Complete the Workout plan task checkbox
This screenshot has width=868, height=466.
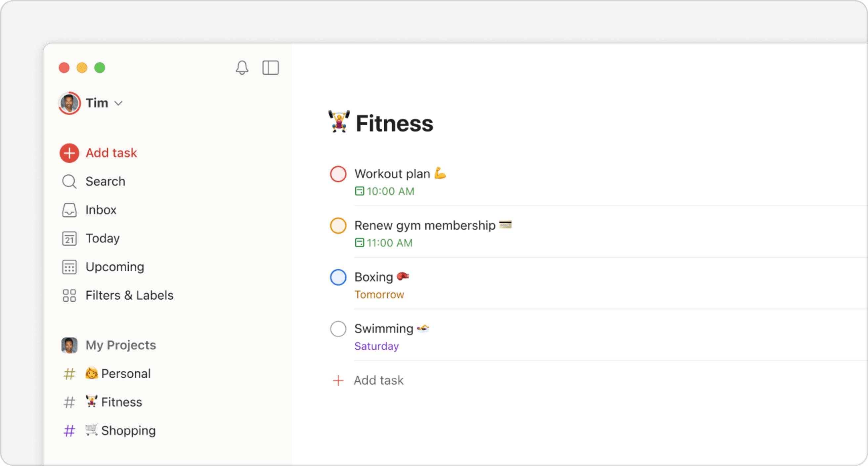coord(338,174)
